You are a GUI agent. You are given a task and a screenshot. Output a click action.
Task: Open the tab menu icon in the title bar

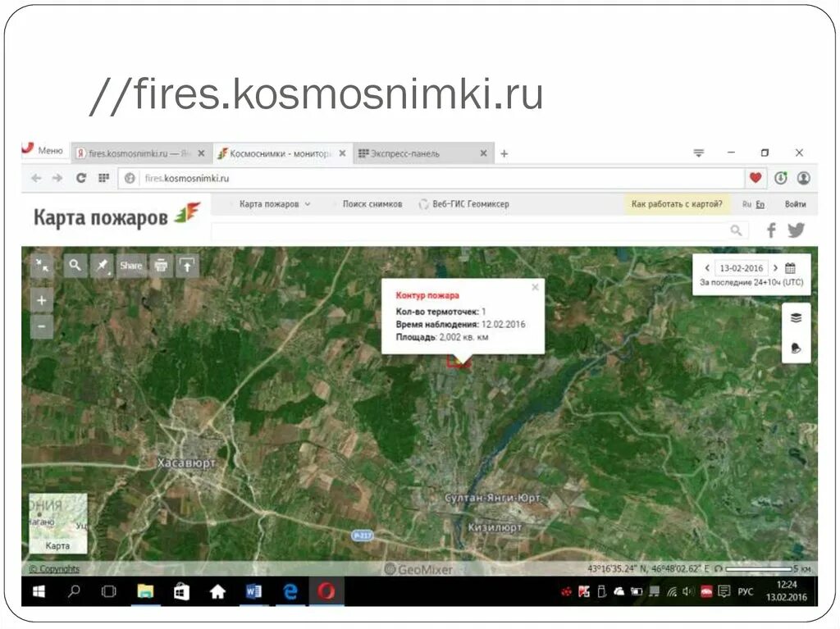click(699, 153)
